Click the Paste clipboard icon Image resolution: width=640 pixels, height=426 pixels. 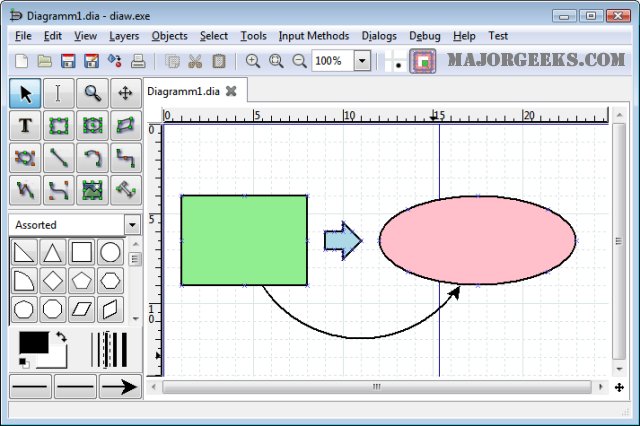pyautogui.click(x=219, y=61)
